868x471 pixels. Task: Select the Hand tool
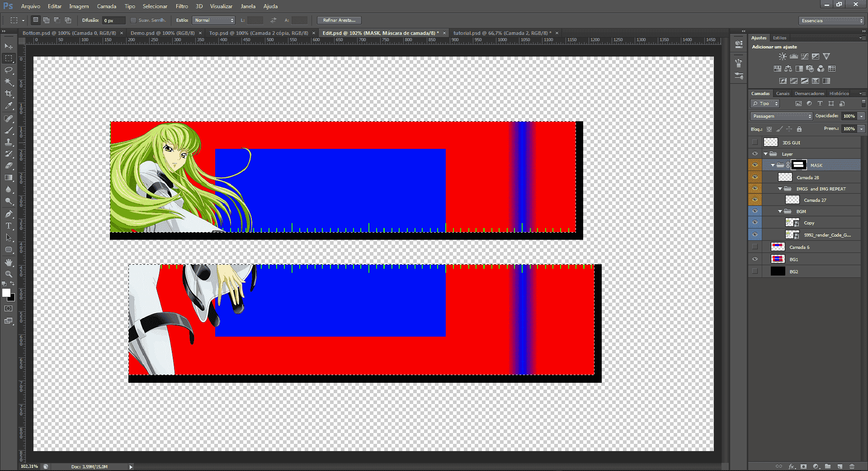(9, 262)
